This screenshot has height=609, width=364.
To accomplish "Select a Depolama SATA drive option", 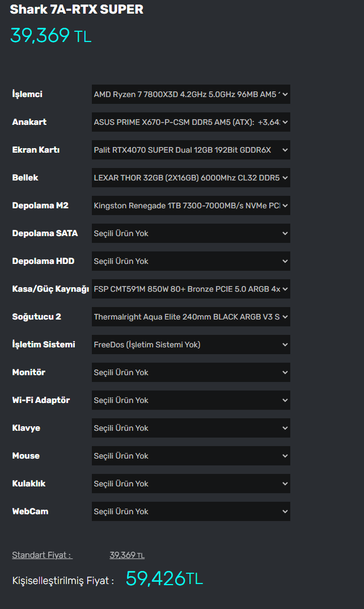I will tap(191, 233).
